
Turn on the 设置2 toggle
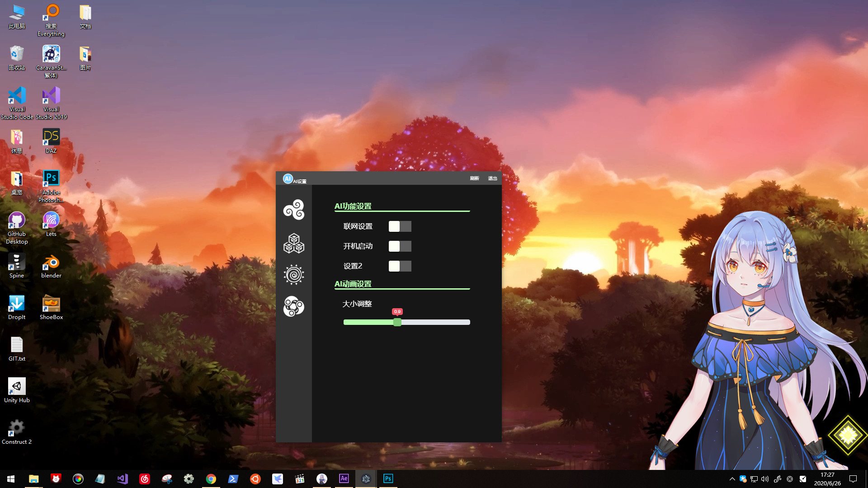tap(400, 266)
